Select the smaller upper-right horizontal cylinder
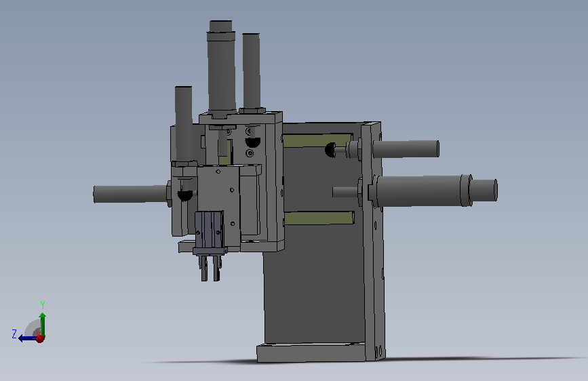Image resolution: width=588 pixels, height=381 pixels. click(x=406, y=149)
